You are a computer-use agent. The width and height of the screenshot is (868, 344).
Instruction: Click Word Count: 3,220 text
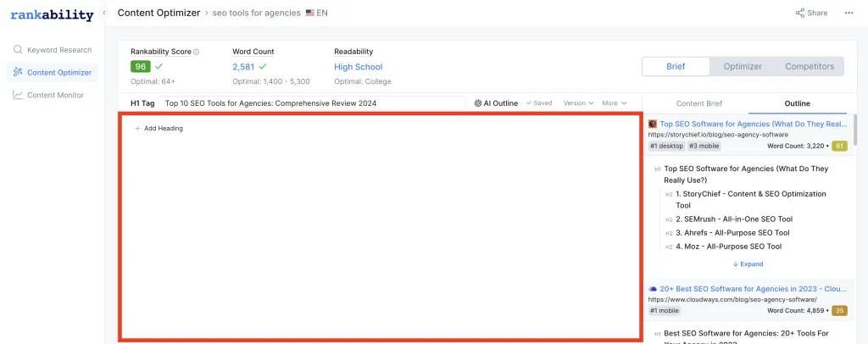pyautogui.click(x=796, y=146)
